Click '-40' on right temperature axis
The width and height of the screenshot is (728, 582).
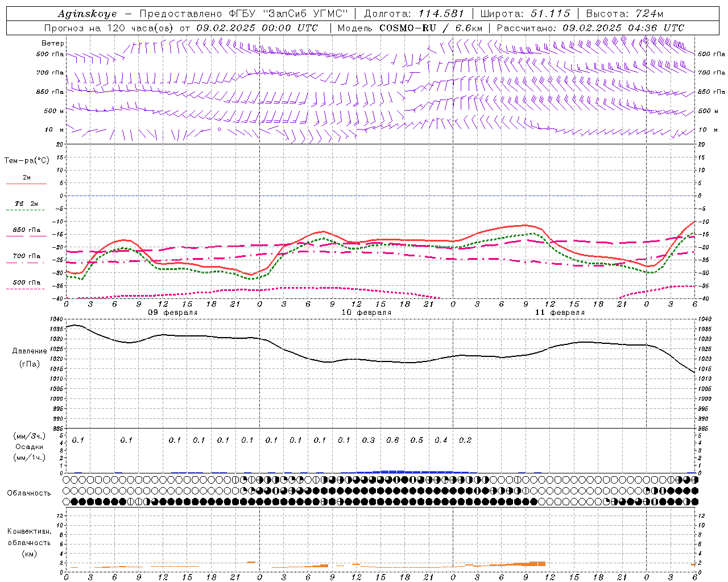point(705,298)
